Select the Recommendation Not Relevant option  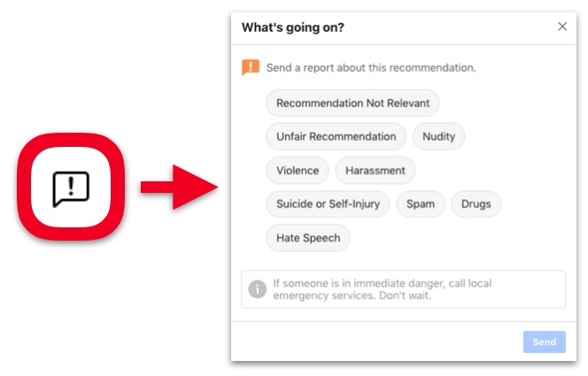[x=352, y=103]
